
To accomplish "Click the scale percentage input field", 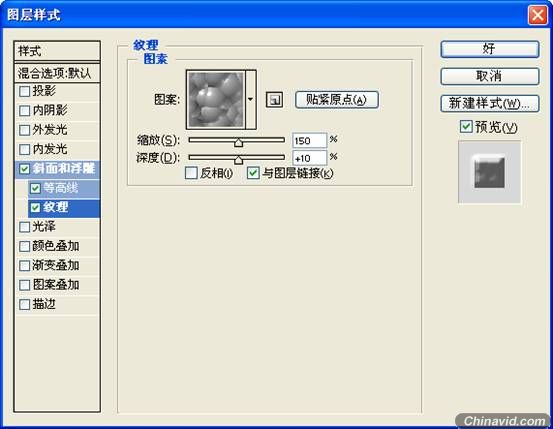I will pos(309,141).
